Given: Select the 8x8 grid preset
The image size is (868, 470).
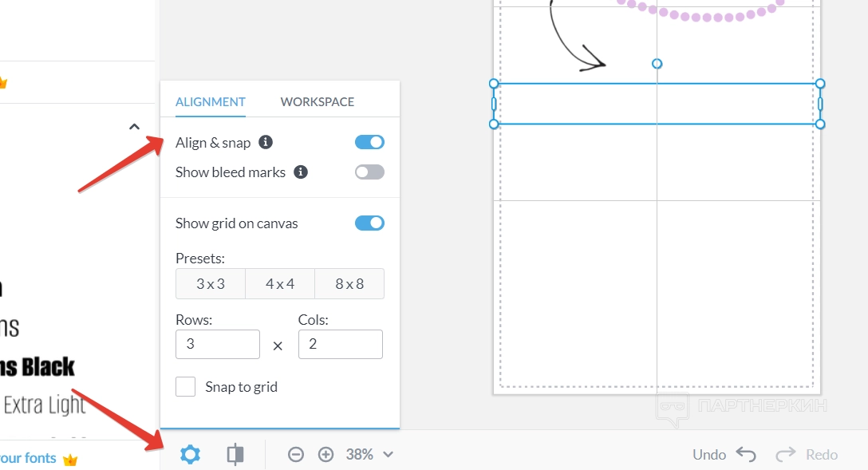Looking at the screenshot, I should 349,284.
